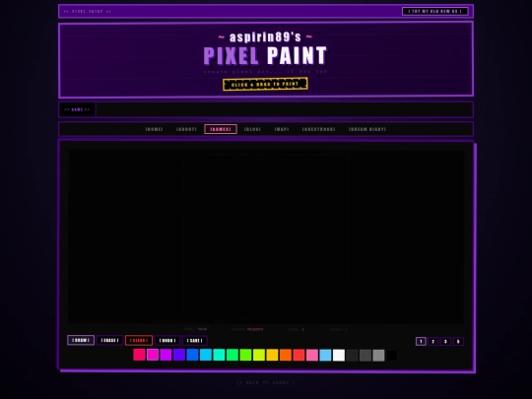Click inside the black pixel canvas
This screenshot has height=399, width=532.
[266, 236]
